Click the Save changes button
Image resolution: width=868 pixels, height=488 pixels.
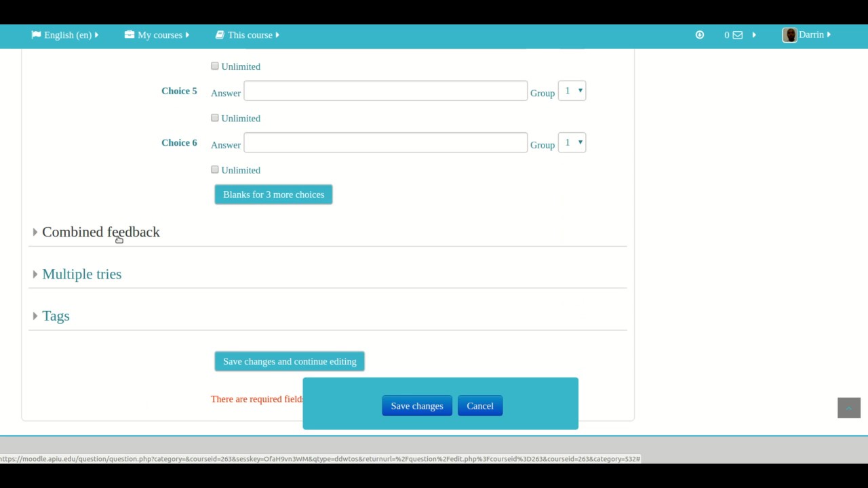pos(417,406)
